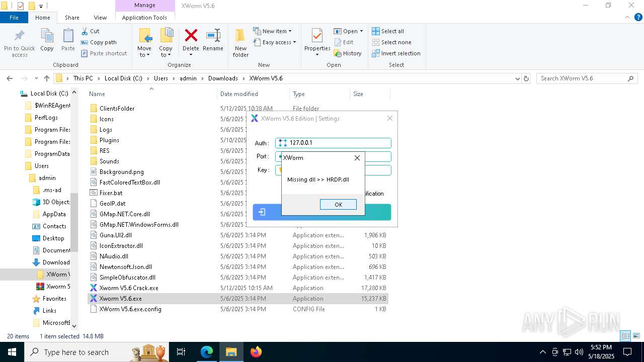This screenshot has width=644, height=362.
Task: Select Local Disk (C:) in navigation pane
Action: (x=49, y=94)
